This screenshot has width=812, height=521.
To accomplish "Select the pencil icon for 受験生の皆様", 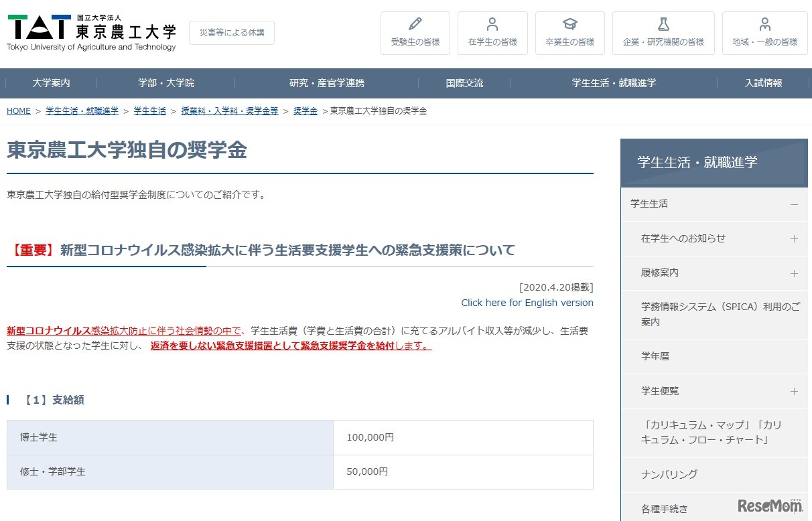I will (x=415, y=23).
